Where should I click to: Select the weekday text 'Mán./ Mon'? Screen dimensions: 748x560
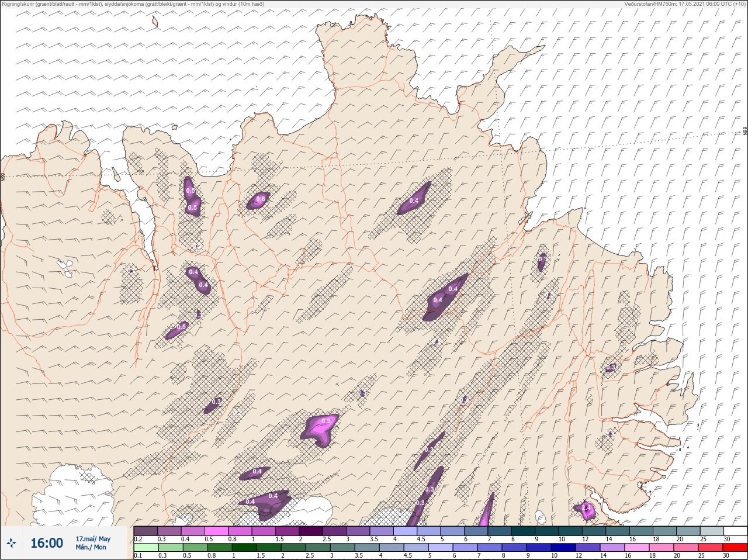point(91,547)
